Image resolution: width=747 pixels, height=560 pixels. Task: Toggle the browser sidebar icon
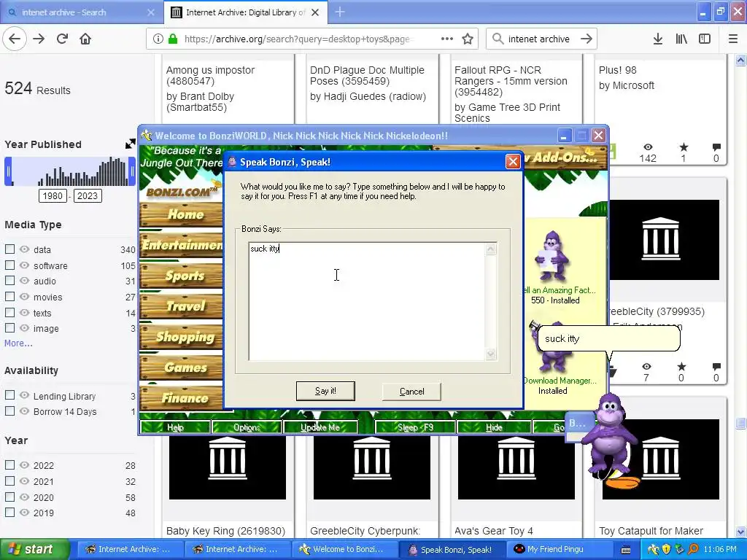[705, 39]
